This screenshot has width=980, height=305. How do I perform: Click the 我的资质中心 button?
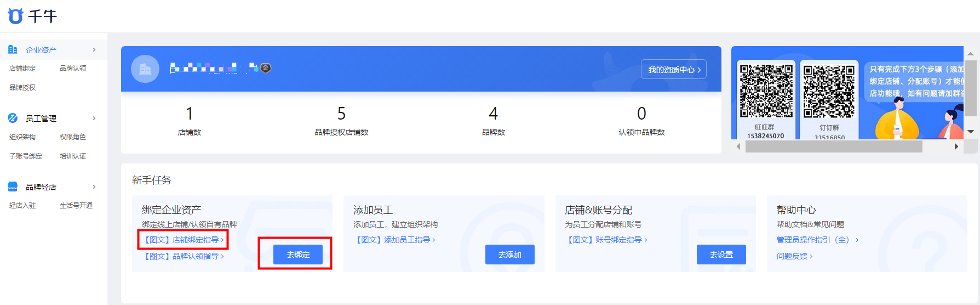point(674,69)
